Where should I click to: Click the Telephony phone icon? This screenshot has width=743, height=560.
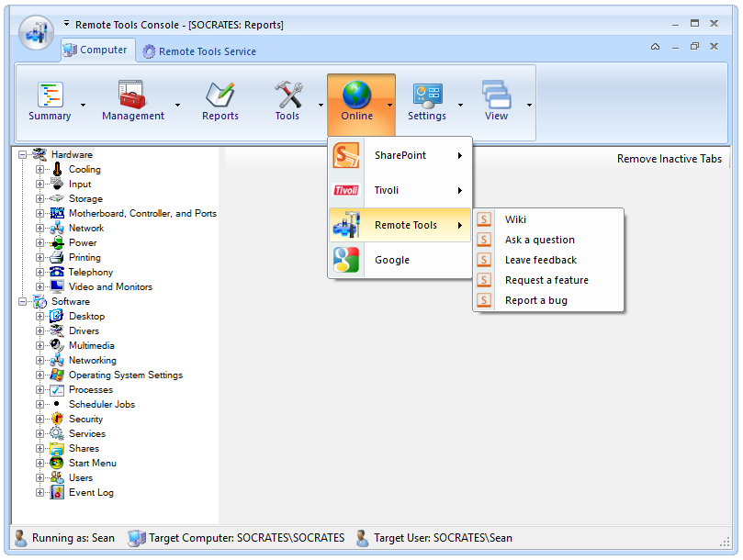point(57,272)
